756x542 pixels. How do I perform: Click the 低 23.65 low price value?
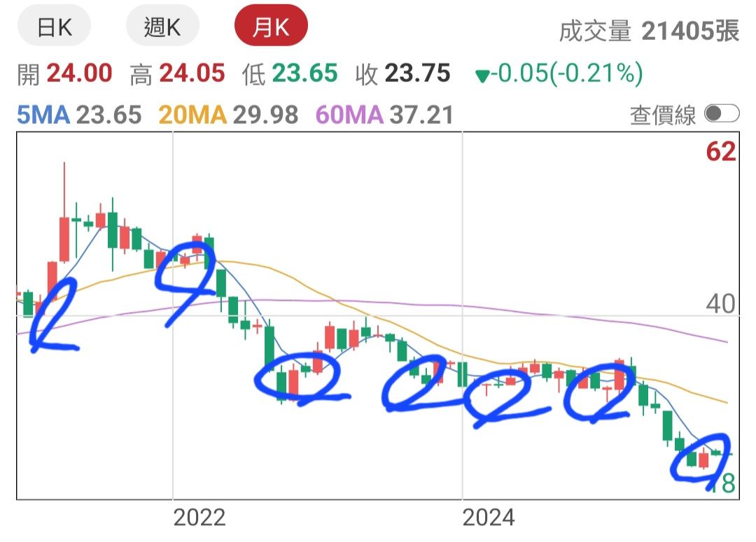point(290,73)
